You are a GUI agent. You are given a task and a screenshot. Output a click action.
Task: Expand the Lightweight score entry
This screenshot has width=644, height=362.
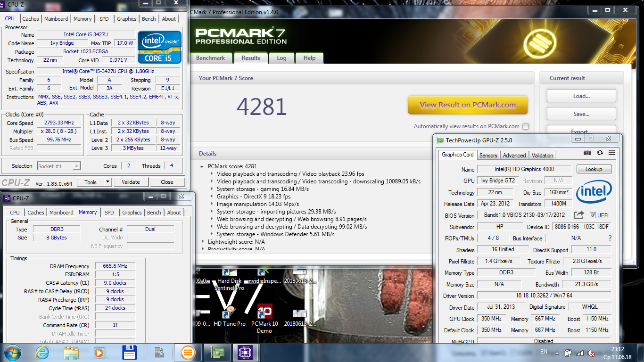[203, 242]
